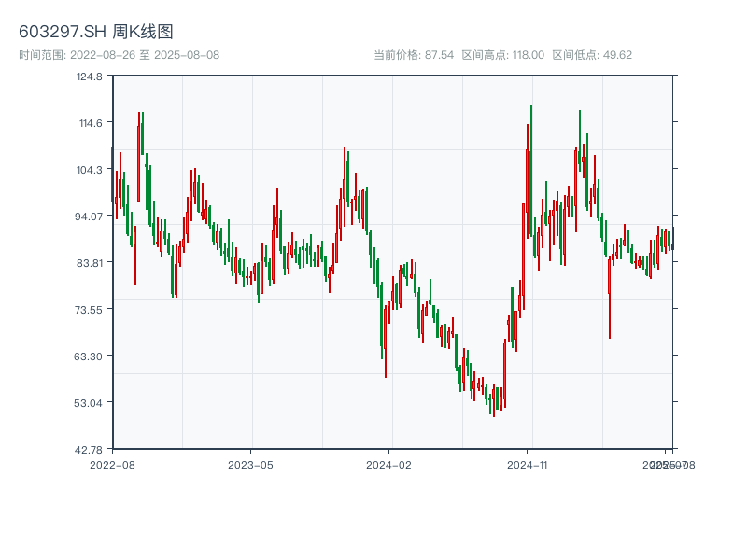Click the x-axis label 2022-08
747x560 pixels.
coord(112,465)
